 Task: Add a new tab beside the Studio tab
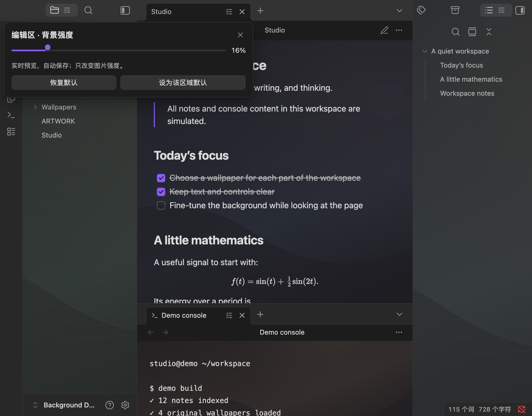click(x=260, y=11)
